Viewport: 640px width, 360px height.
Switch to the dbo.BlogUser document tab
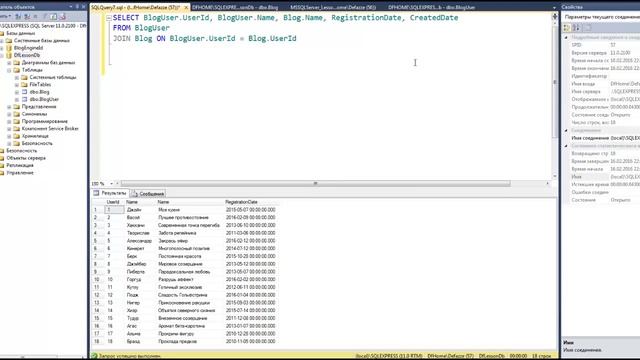[431, 7]
